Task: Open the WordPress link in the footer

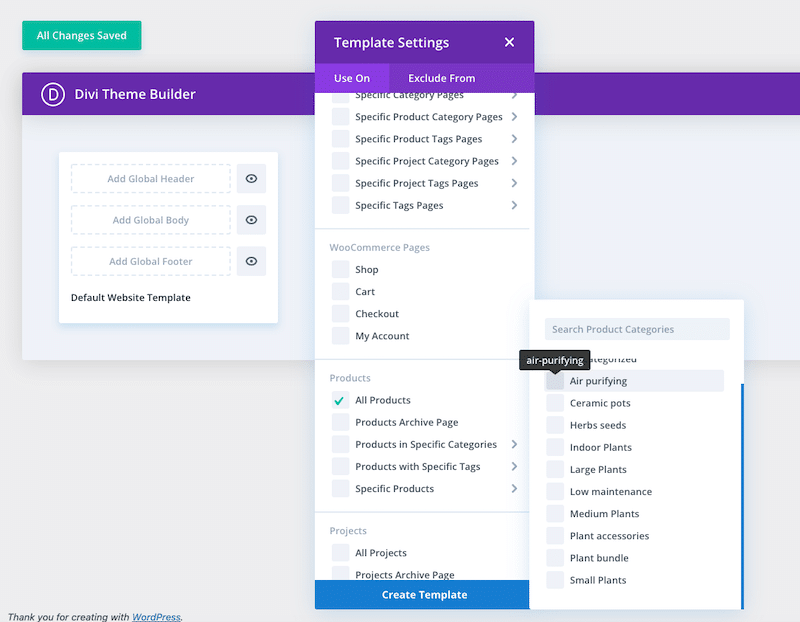Action: [x=156, y=617]
